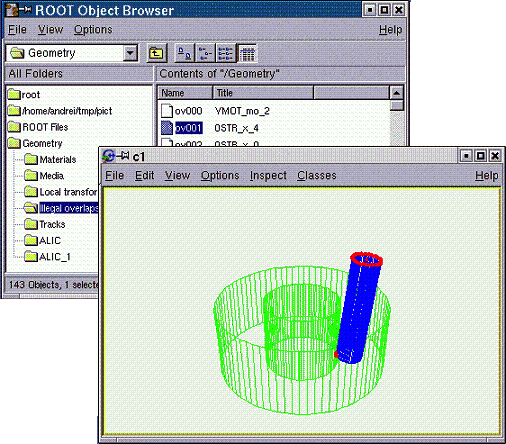The image size is (506, 444).
Task: Click the contents list scroll up arrow
Action: tap(397, 93)
